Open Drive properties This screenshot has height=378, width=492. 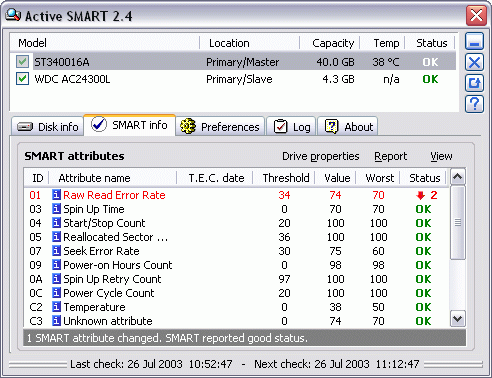click(321, 156)
